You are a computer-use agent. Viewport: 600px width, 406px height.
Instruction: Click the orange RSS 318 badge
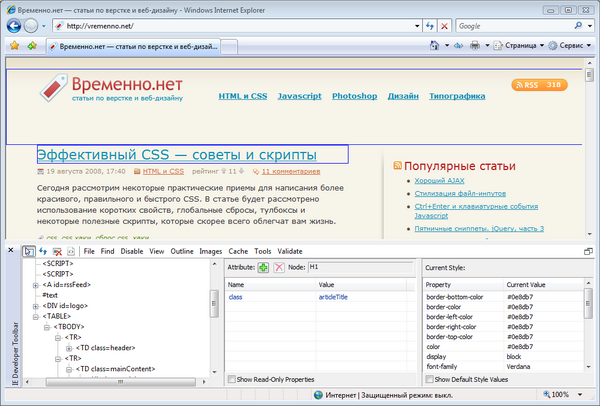click(x=539, y=85)
